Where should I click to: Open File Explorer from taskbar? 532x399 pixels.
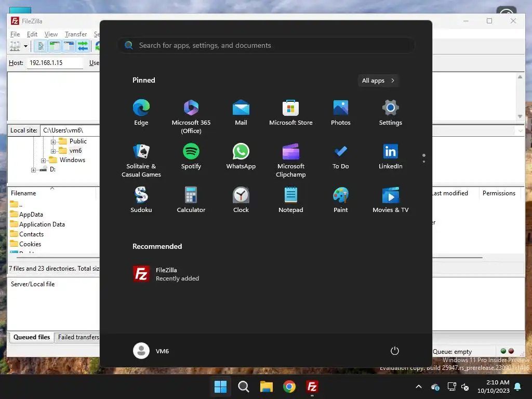(x=267, y=387)
